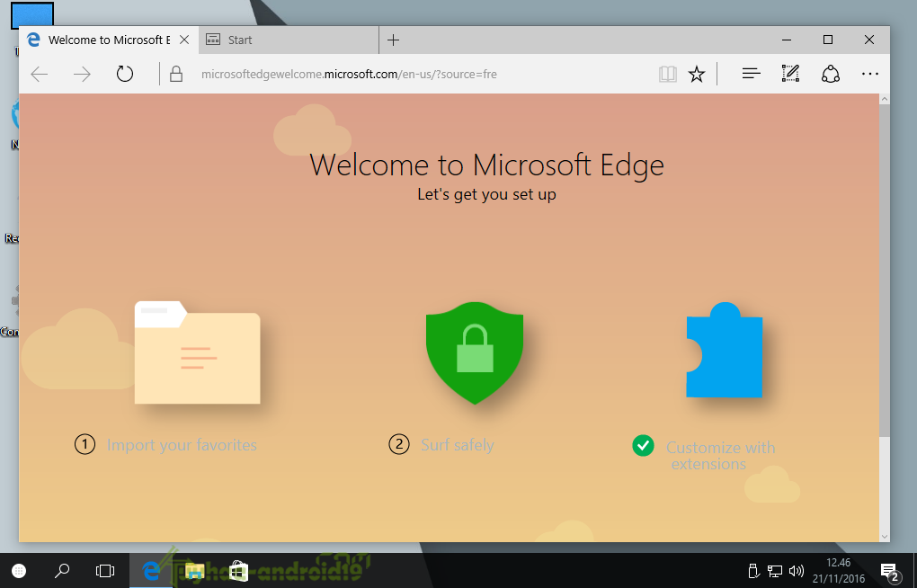Click the green checkmark completed step
This screenshot has width=917, height=588.
(x=644, y=446)
